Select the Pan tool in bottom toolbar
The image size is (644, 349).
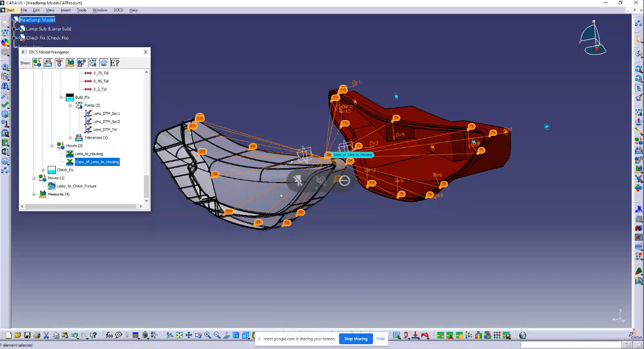pyautogui.click(x=188, y=335)
